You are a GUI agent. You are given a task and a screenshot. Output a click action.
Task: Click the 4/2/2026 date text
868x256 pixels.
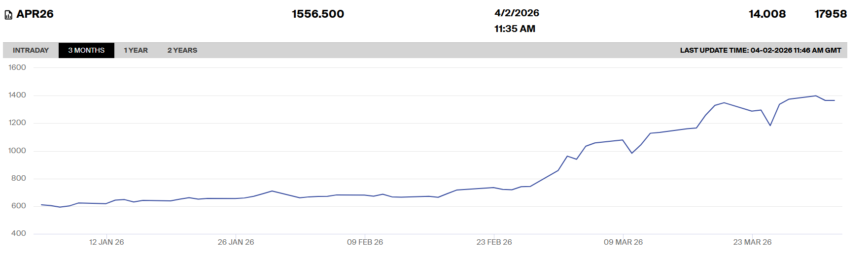517,13
